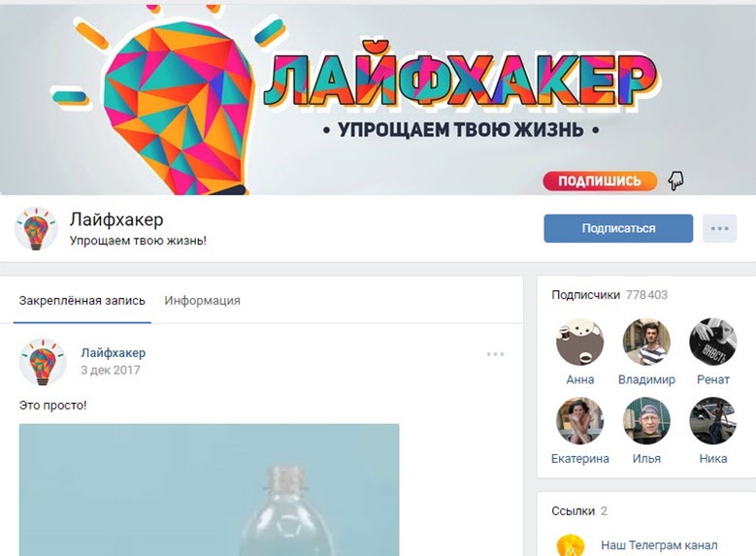The height and width of the screenshot is (556, 756).
Task: Click the Лайфхакер post author name
Action: click(114, 353)
